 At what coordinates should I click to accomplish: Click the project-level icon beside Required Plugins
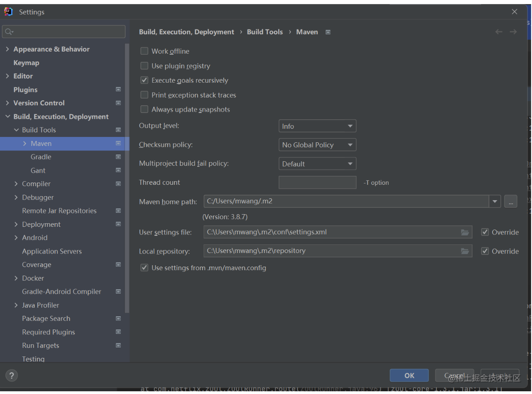119,332
